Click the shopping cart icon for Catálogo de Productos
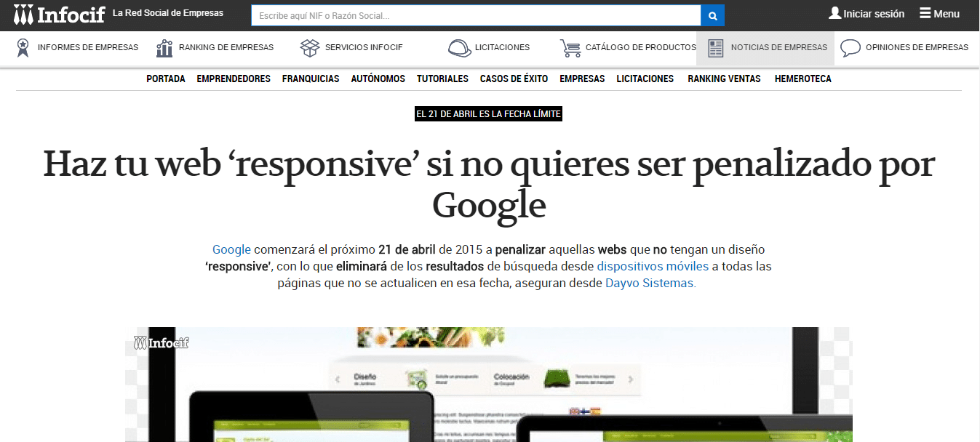Viewport: 980px width, 442px height. 570,48
